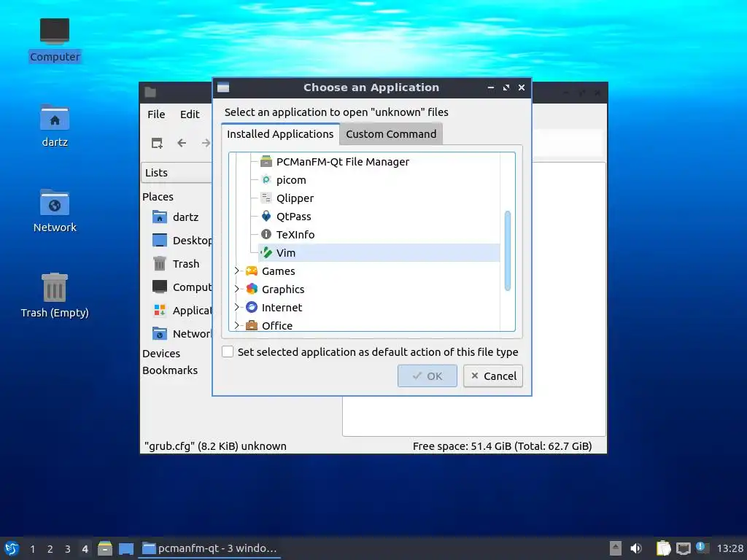Confirm with the OK button

click(x=427, y=376)
